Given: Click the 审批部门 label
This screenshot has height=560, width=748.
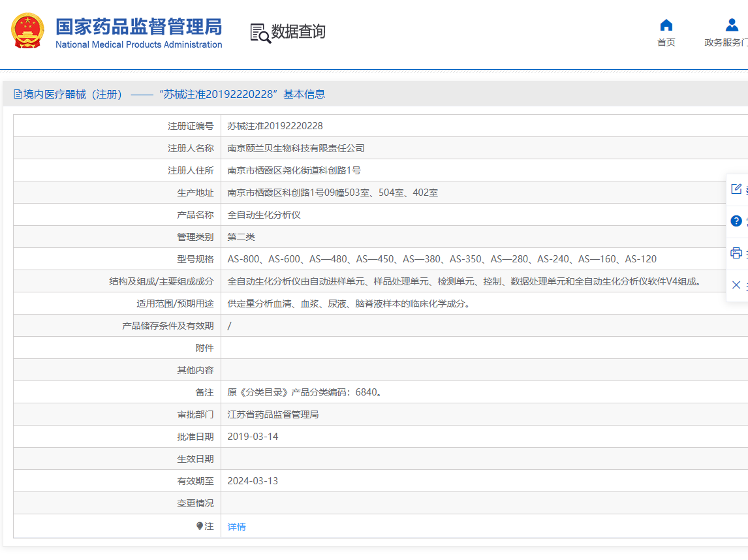Looking at the screenshot, I should click(x=195, y=414).
